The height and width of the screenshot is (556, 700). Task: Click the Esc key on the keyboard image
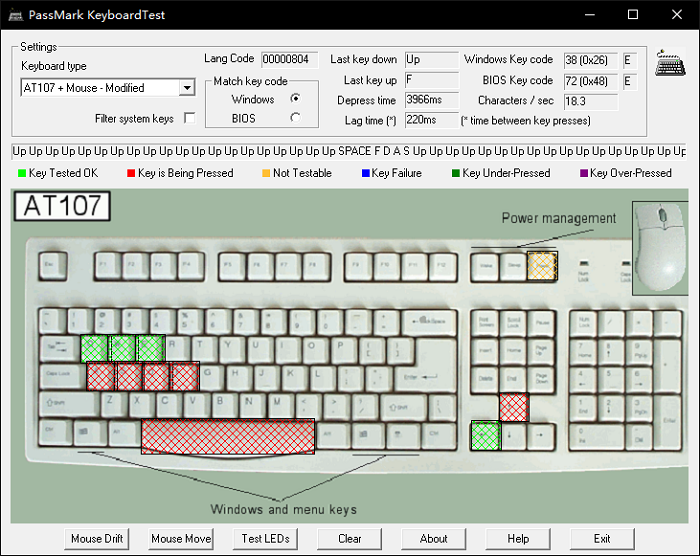click(53, 266)
